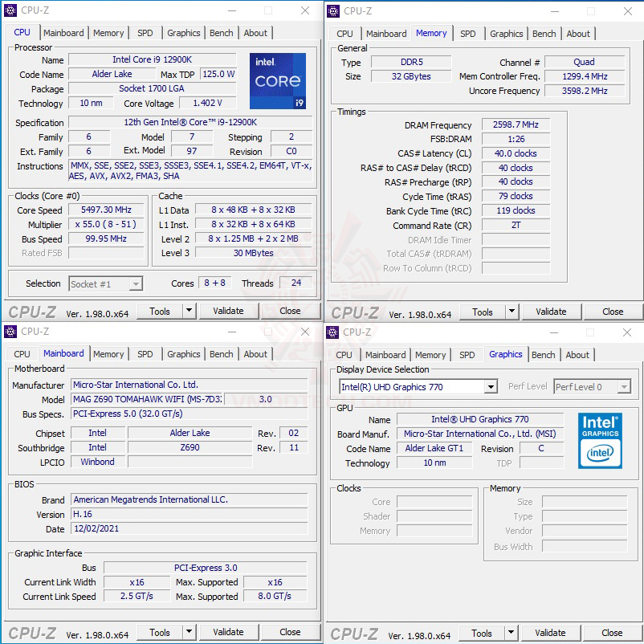This screenshot has width=644, height=644.
Task: Select the Memory tab in the Graphics window
Action: 430,355
